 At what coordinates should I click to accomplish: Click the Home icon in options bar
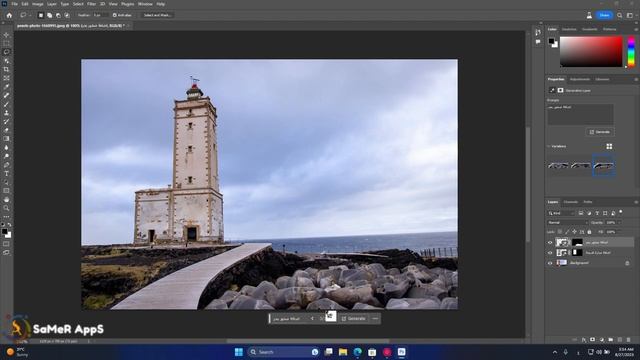pyautogui.click(x=9, y=15)
